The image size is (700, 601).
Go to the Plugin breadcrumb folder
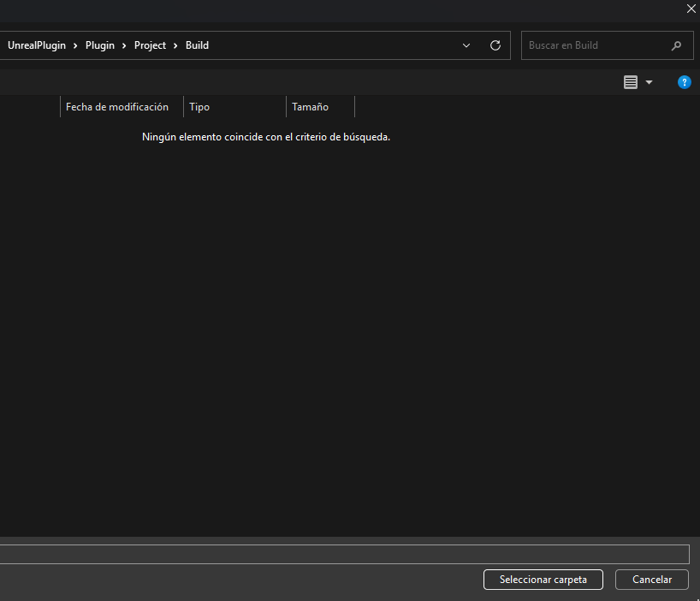[99, 45]
